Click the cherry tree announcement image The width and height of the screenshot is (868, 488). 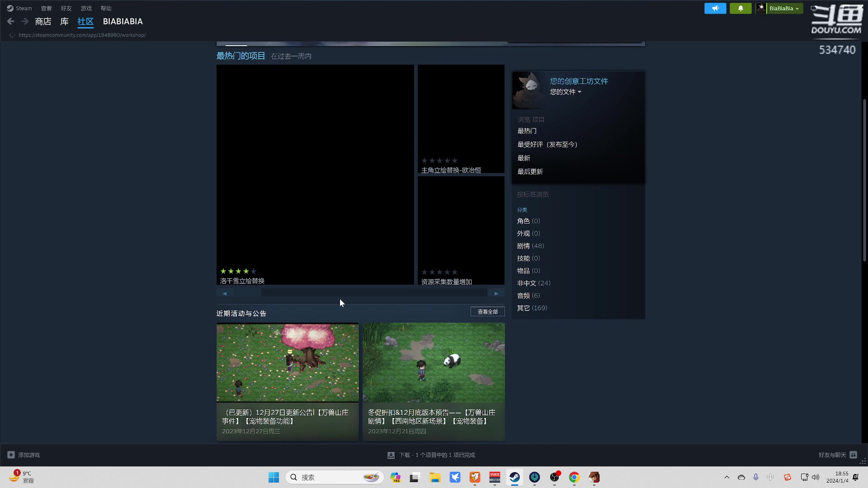[x=288, y=362]
